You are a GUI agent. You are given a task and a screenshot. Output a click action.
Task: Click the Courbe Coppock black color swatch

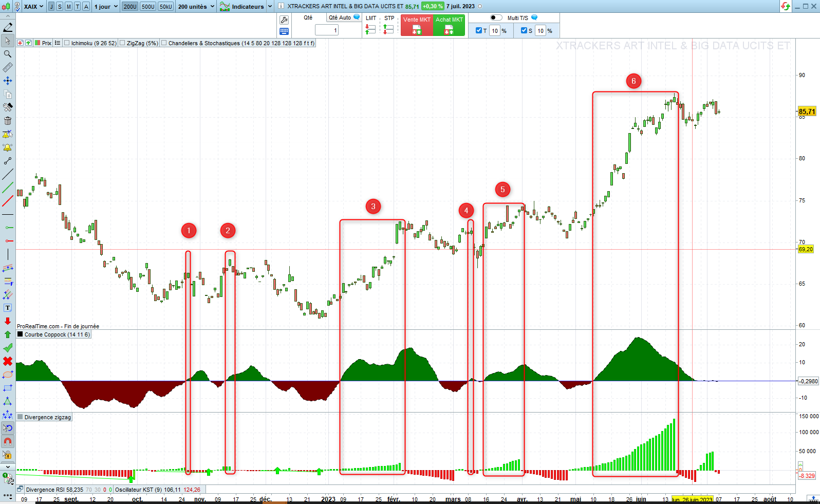click(x=20, y=334)
